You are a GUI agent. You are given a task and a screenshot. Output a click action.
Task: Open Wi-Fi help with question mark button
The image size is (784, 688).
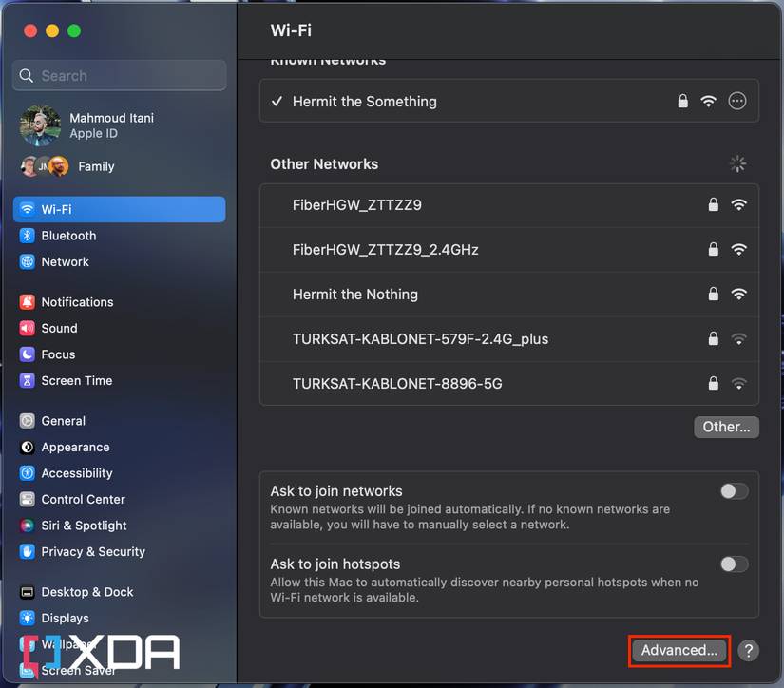[x=748, y=651]
